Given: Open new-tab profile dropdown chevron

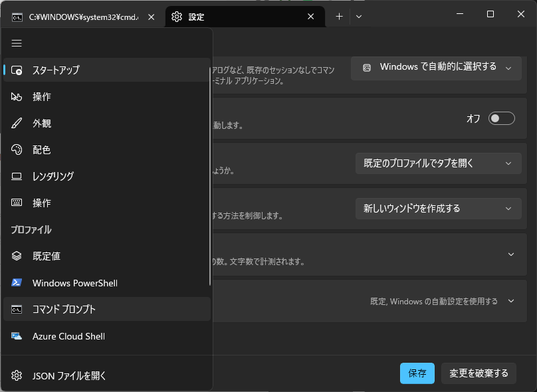Looking at the screenshot, I should 359,17.
